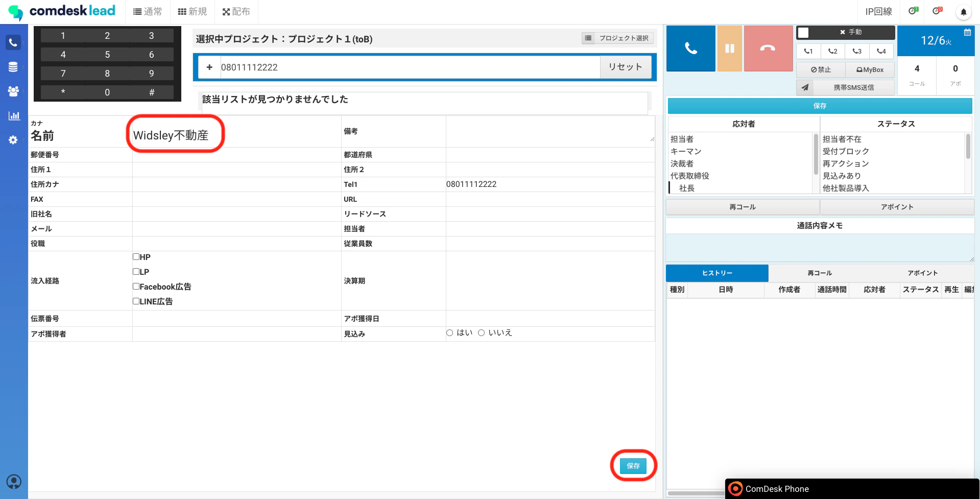Click the 禁止 prohibit button
This screenshot has width=980, height=499.
[821, 69]
